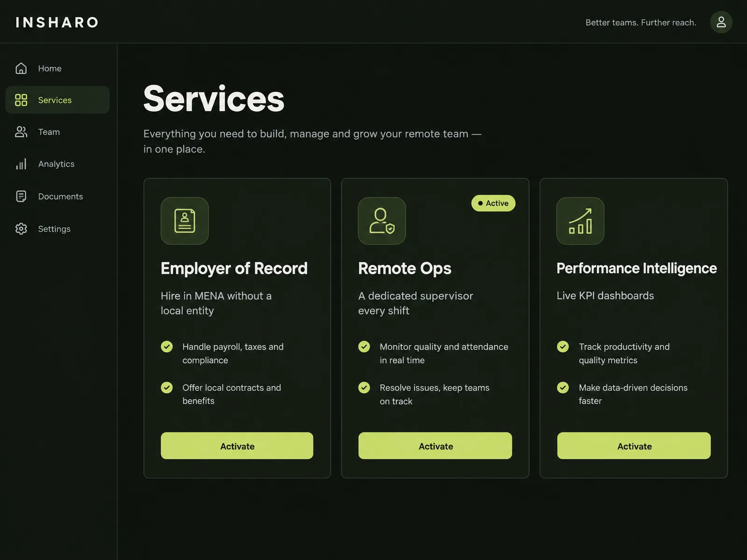Click checkmark beside Track productivity
Viewport: 747px width, 560px height.
(x=563, y=346)
